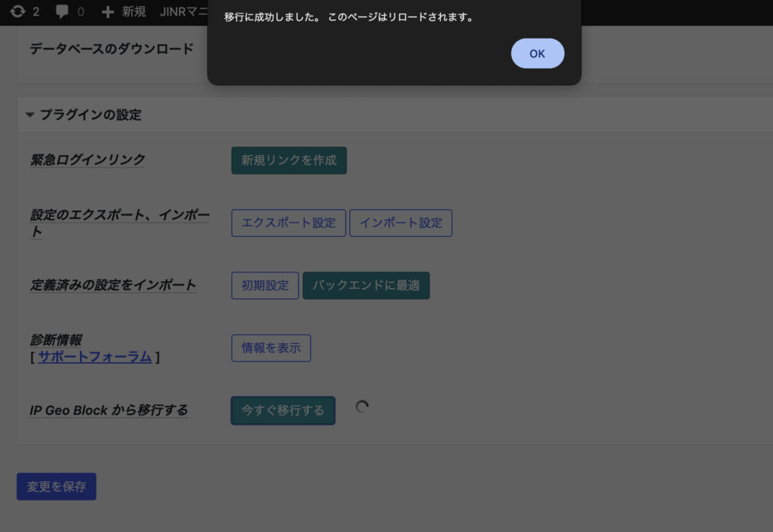Choose the バックエンドに最適 preset
This screenshot has height=532, width=773.
366,286
